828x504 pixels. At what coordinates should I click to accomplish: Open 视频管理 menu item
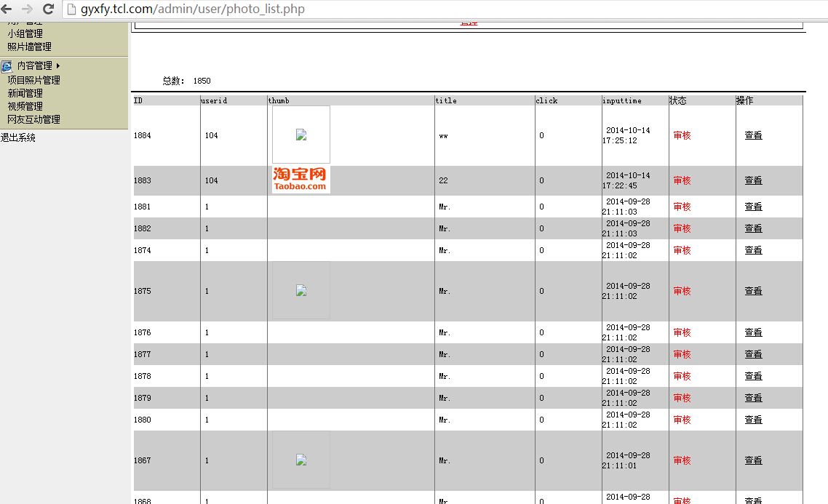[25, 106]
